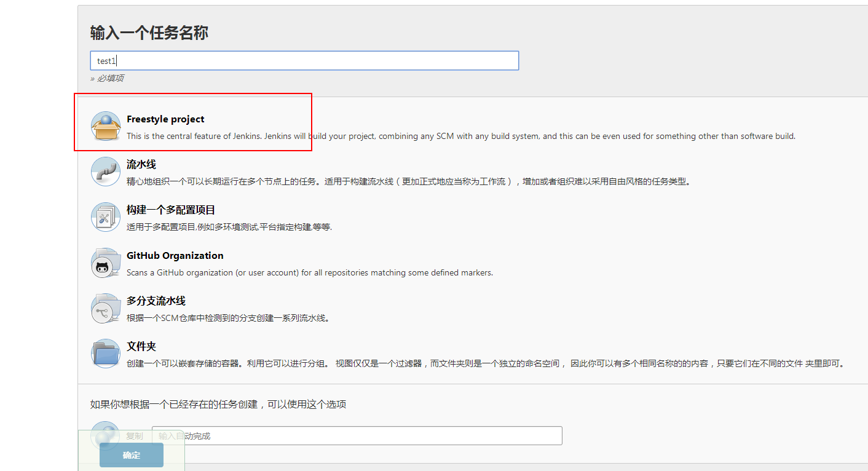Viewport: 868px width, 471px height.
Task: Focus the task name field containing test1
Action: click(x=305, y=61)
